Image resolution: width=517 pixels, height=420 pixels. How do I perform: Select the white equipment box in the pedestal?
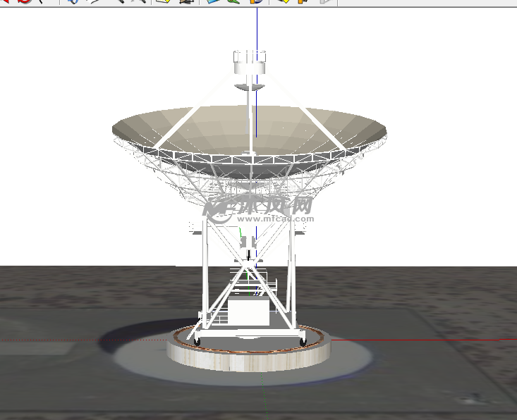pyautogui.click(x=248, y=311)
